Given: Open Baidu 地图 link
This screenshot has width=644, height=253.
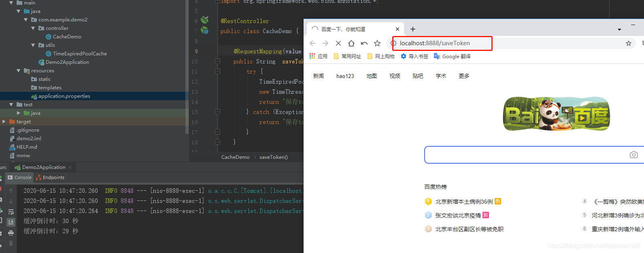Looking at the screenshot, I should tap(372, 76).
